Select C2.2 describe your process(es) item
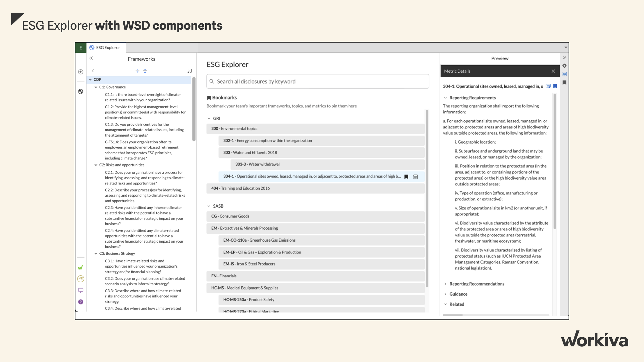The width and height of the screenshot is (644, 362). (145, 195)
